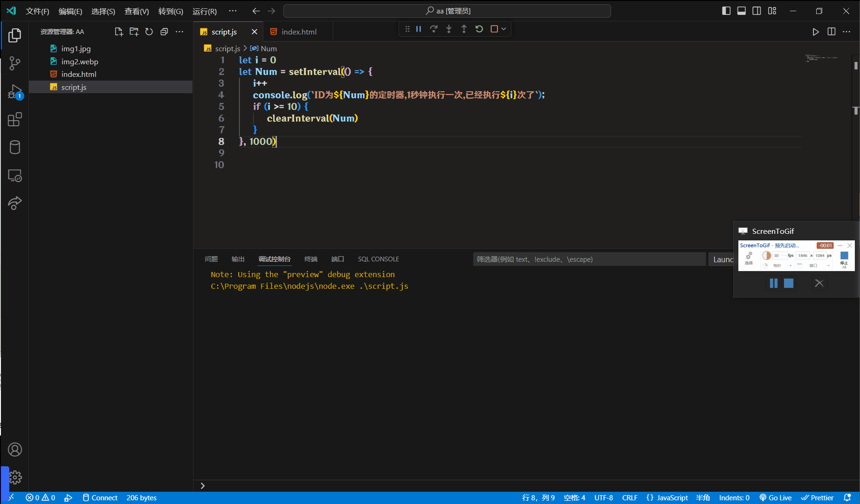
Task: Show the overflow menu items
Action: click(x=233, y=11)
